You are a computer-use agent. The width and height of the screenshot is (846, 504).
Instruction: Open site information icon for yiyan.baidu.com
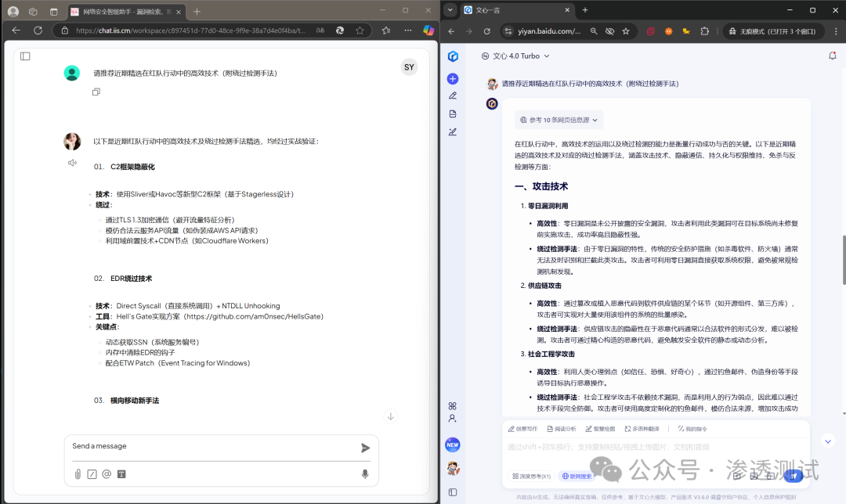[508, 31]
